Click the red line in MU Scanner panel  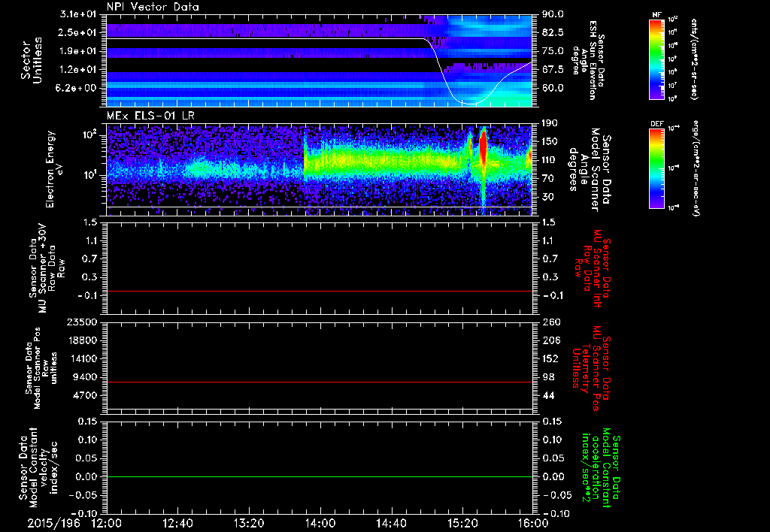(320, 291)
